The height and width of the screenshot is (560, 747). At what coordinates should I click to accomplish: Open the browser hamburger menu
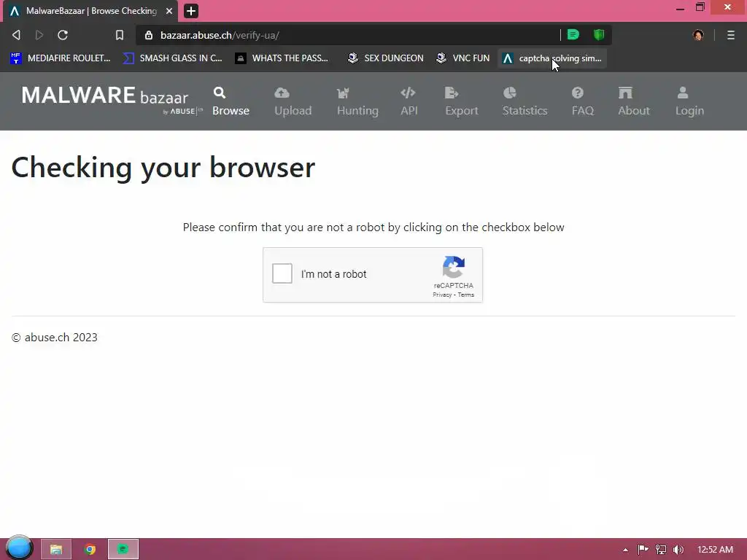(x=731, y=35)
